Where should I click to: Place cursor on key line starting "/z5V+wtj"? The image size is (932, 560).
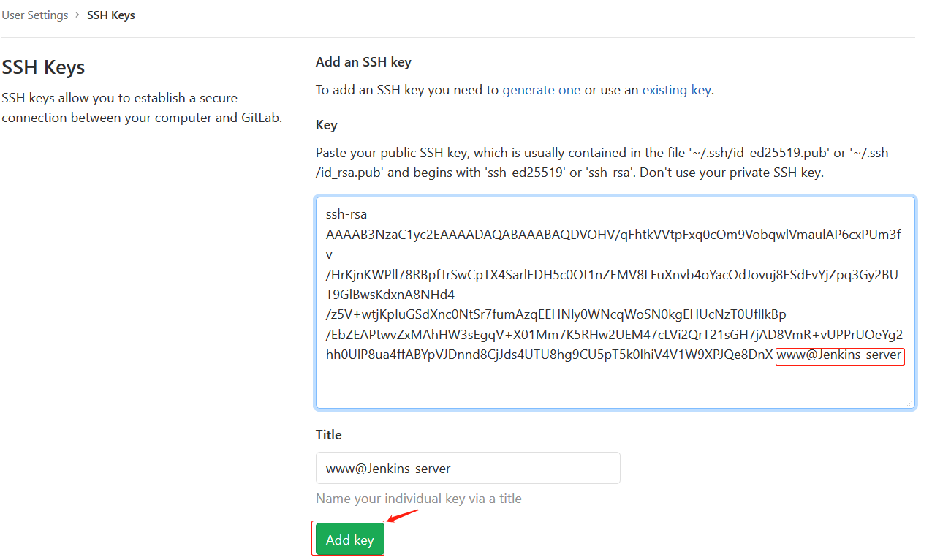coord(556,315)
